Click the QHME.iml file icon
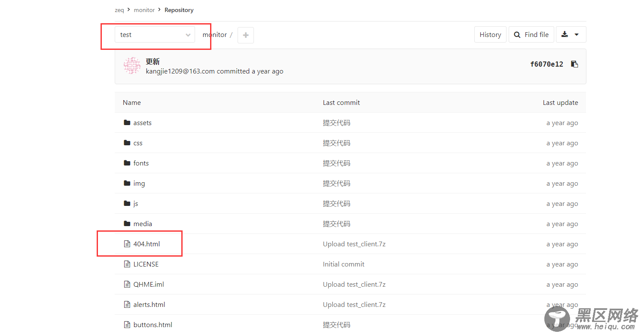Image resolution: width=644 pixels, height=334 pixels. 127,284
